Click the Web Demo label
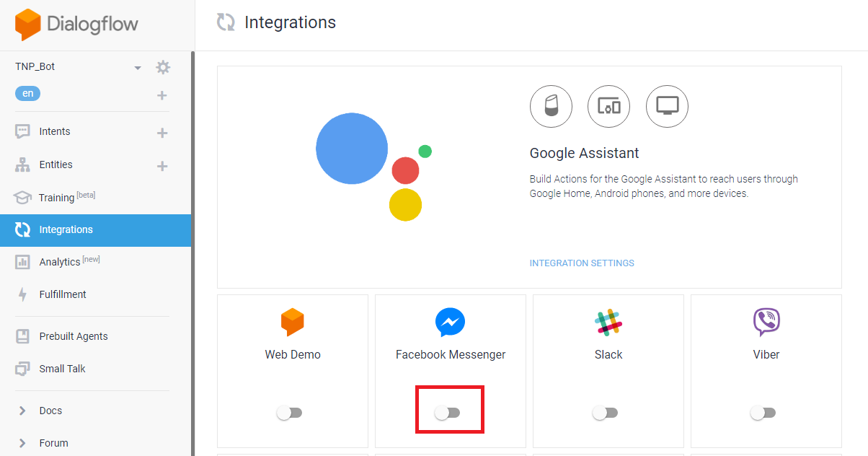Screen dimensions: 868x456 point(293,355)
